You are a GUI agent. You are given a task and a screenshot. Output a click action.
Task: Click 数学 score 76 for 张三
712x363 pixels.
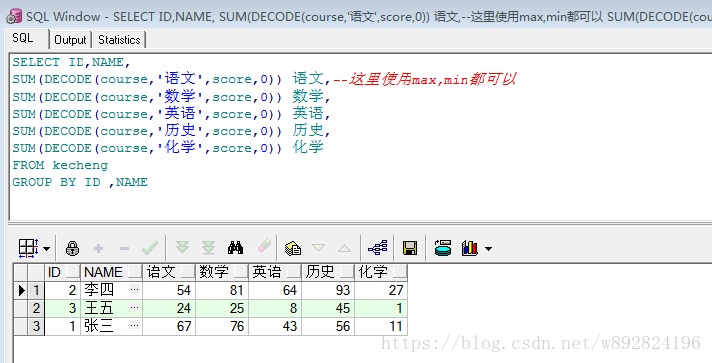pyautogui.click(x=222, y=326)
